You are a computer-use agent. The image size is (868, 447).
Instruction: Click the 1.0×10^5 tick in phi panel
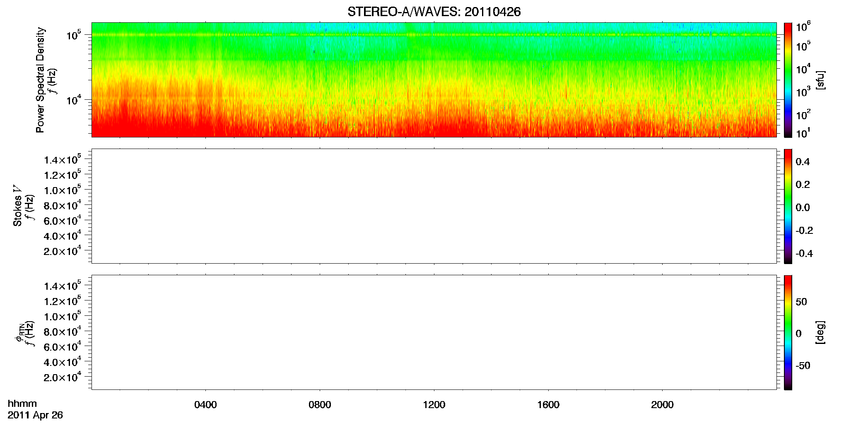[x=62, y=316]
